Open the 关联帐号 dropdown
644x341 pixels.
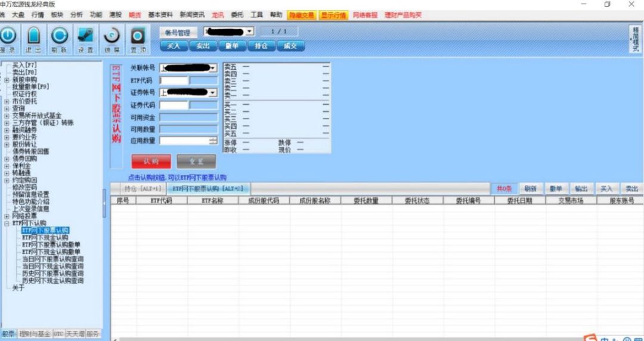pyautogui.click(x=213, y=68)
